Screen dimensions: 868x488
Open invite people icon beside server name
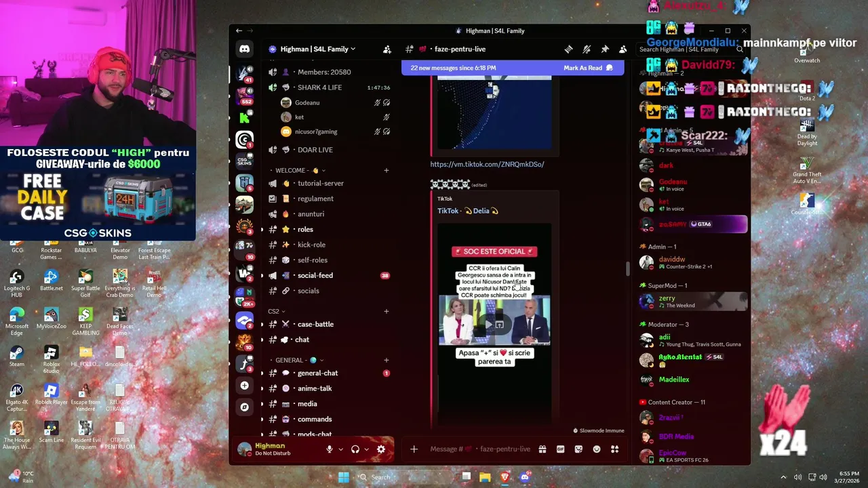[x=387, y=49]
